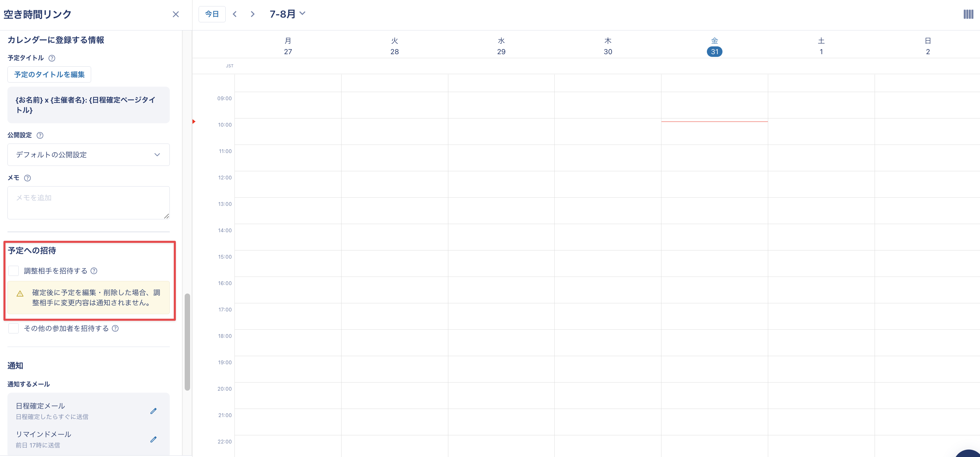Show help for 予定タイトル
Viewport: 980px width, 457px height.
[52, 58]
